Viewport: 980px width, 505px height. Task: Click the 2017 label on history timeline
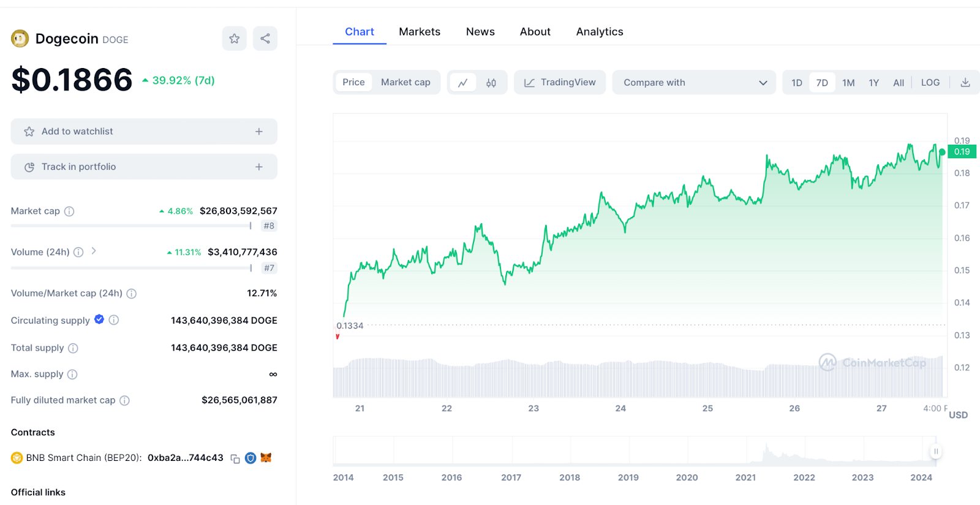[x=511, y=477]
